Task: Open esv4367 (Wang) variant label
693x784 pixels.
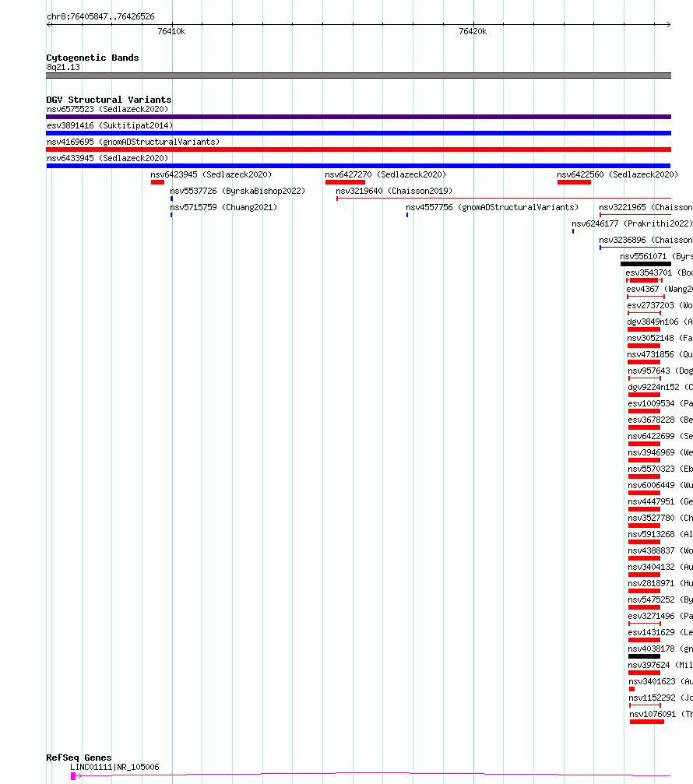Action: coord(660,289)
